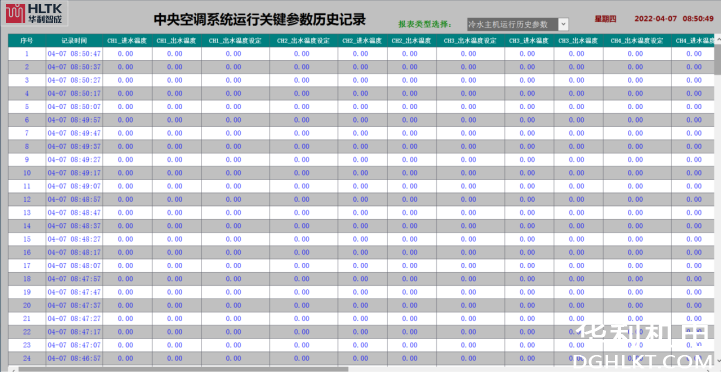Click sequence number 22 in 序号 column

point(27,332)
